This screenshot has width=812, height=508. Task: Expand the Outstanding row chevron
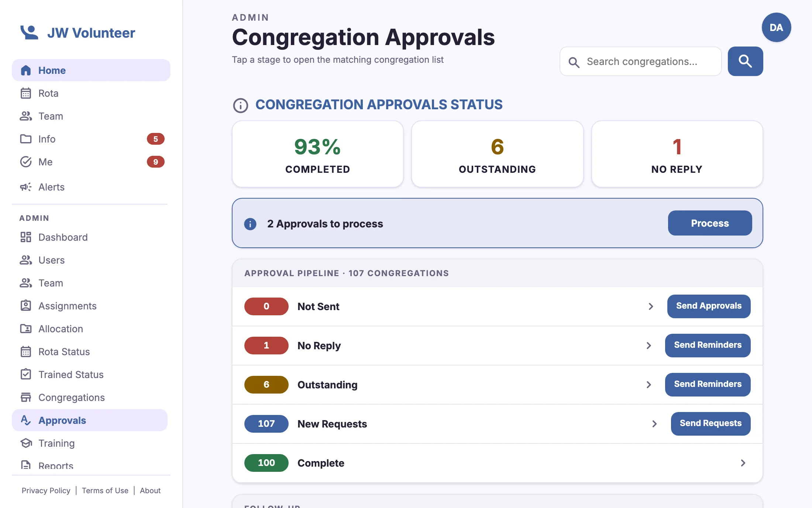(x=648, y=385)
